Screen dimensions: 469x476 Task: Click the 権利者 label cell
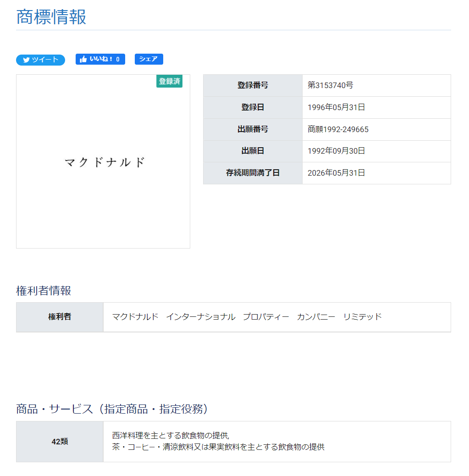60,317
